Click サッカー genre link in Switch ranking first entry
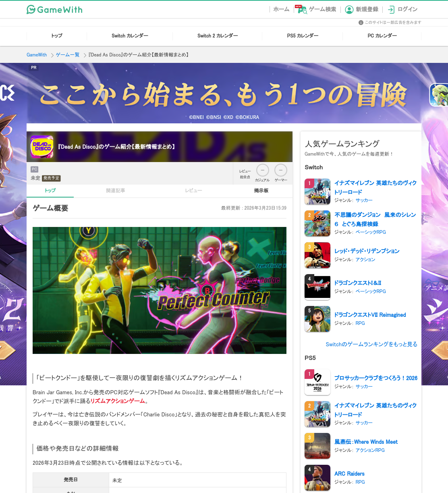The image size is (448, 493). 364,200
